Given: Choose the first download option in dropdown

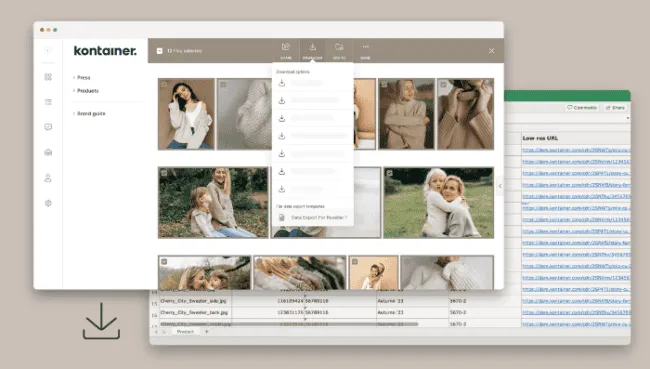Looking at the screenshot, I should (x=313, y=83).
